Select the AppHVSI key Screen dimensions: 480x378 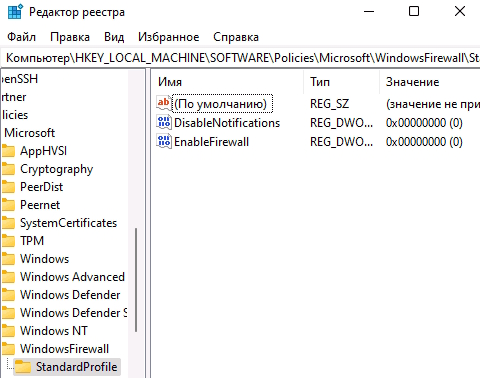43,151
